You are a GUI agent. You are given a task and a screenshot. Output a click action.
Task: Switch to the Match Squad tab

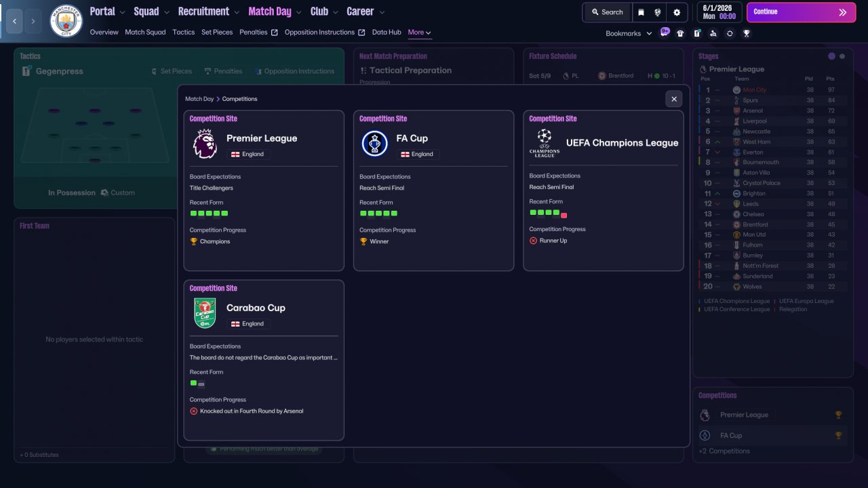(x=145, y=33)
